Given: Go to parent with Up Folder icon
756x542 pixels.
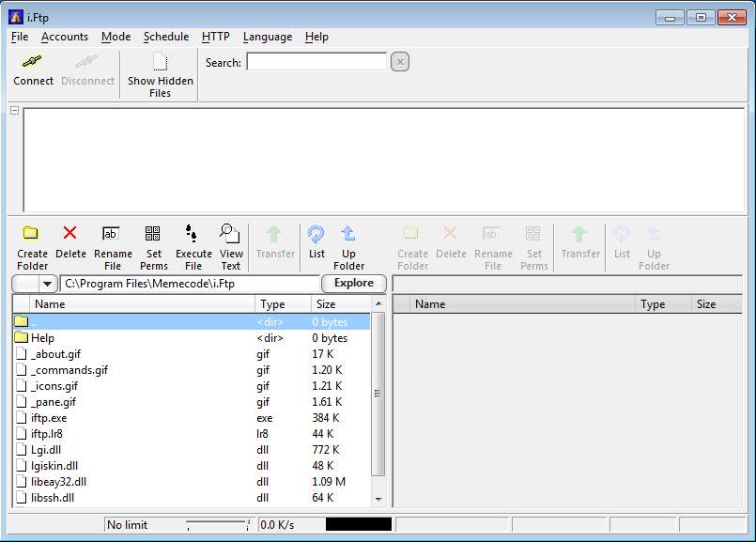Looking at the screenshot, I should point(348,234).
